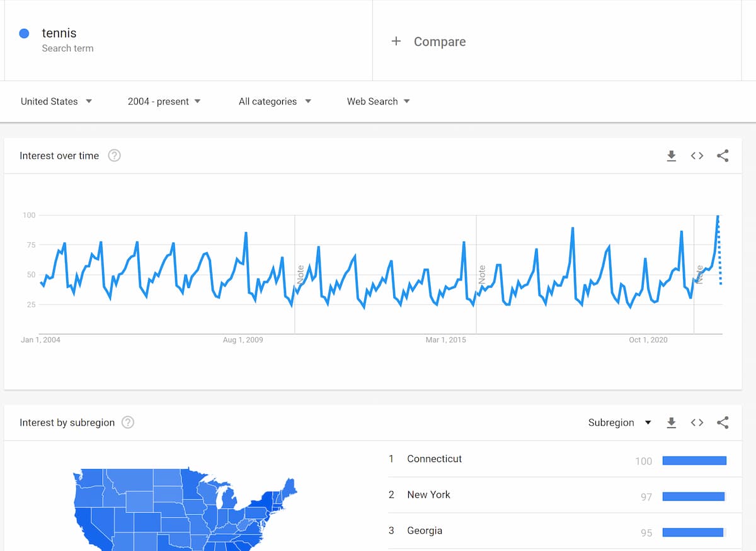Open the 2004 - present time range selector
Viewport: 756px width, 551px height.
(164, 101)
